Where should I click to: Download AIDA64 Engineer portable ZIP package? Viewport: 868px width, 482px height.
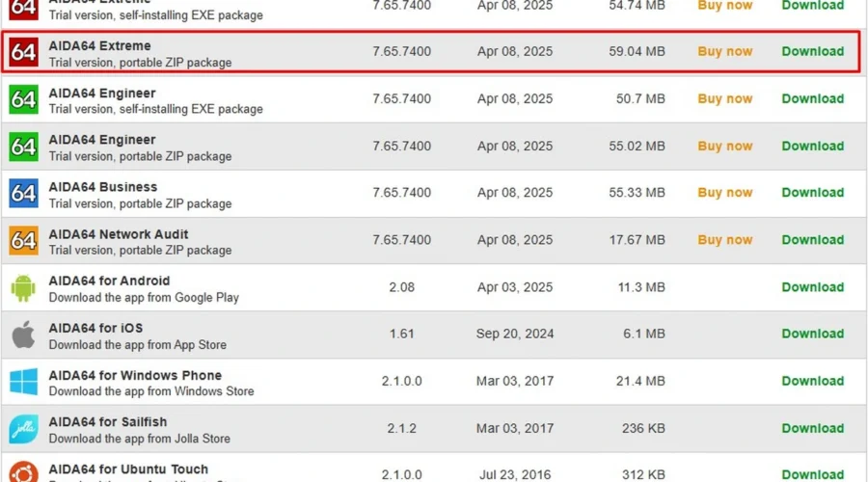coord(812,146)
